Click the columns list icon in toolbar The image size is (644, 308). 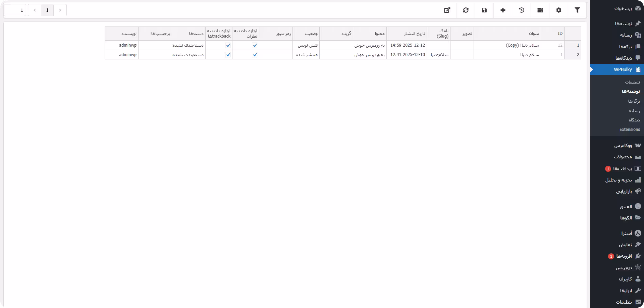click(540, 10)
